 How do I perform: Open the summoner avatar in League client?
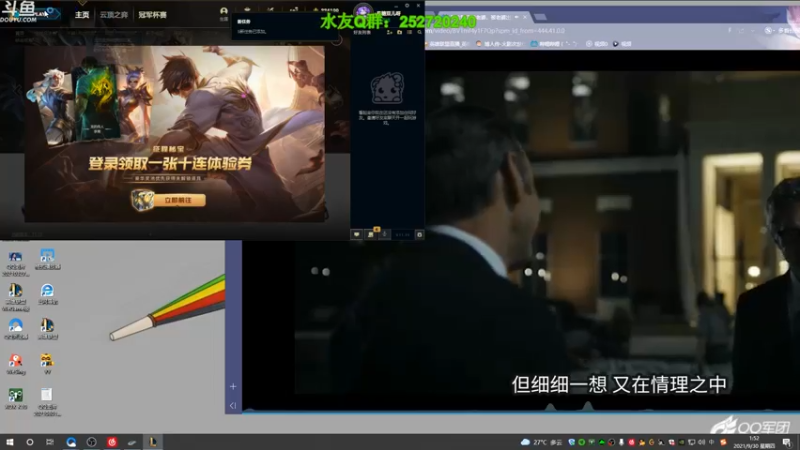(363, 10)
